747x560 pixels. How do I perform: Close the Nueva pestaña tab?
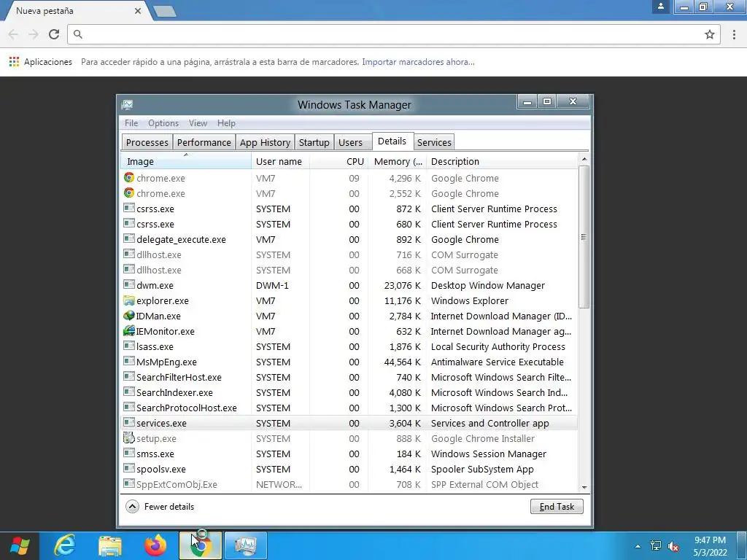[138, 10]
